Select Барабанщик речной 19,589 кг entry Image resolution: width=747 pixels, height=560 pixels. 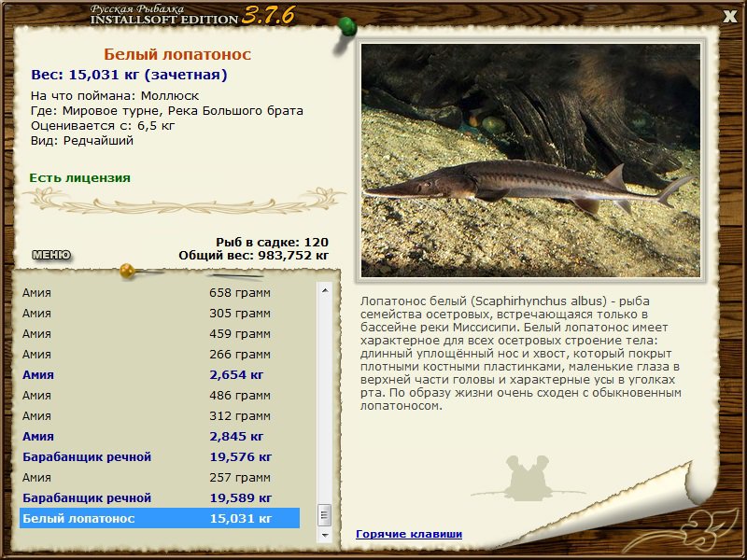click(160, 497)
